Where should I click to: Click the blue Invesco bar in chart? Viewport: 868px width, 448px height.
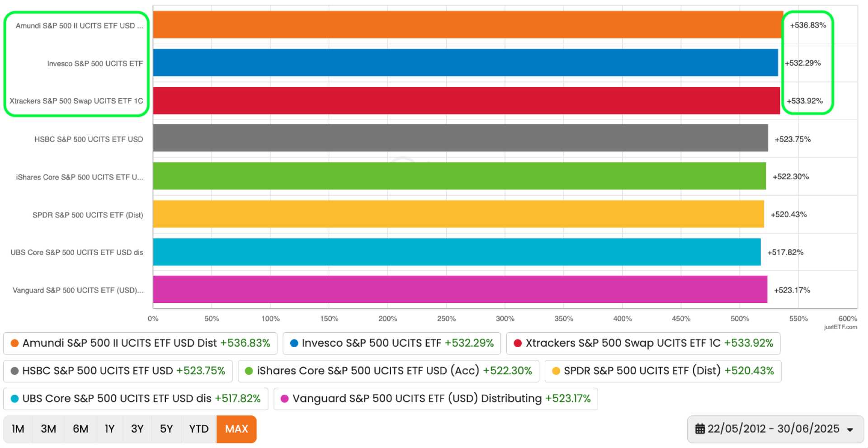coord(466,63)
